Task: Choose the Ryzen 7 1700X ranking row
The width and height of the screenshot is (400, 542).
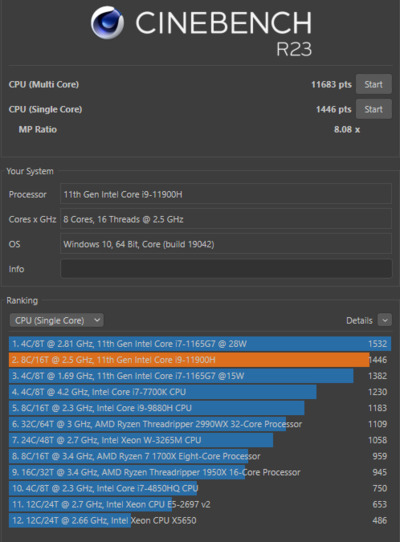Action: [x=200, y=456]
